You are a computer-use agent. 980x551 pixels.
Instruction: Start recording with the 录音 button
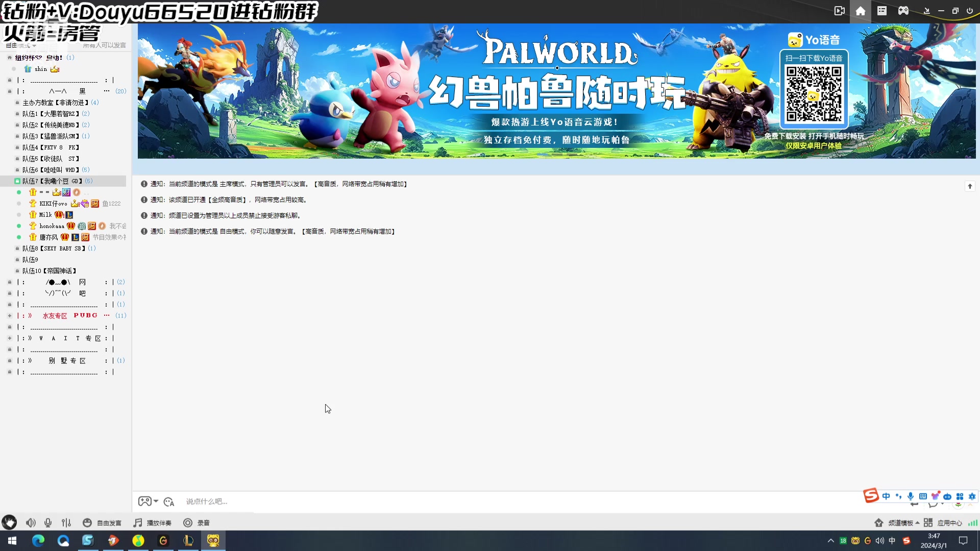197,523
